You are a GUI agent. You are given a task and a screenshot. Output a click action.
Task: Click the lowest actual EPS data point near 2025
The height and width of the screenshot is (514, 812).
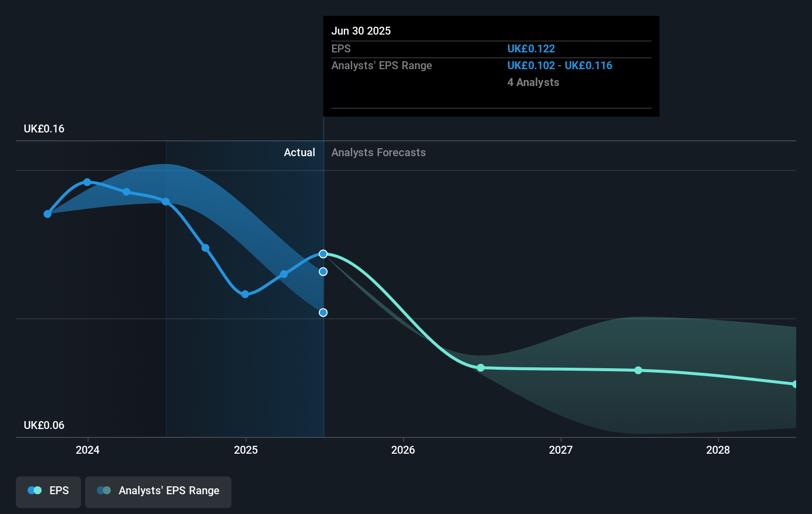click(245, 294)
